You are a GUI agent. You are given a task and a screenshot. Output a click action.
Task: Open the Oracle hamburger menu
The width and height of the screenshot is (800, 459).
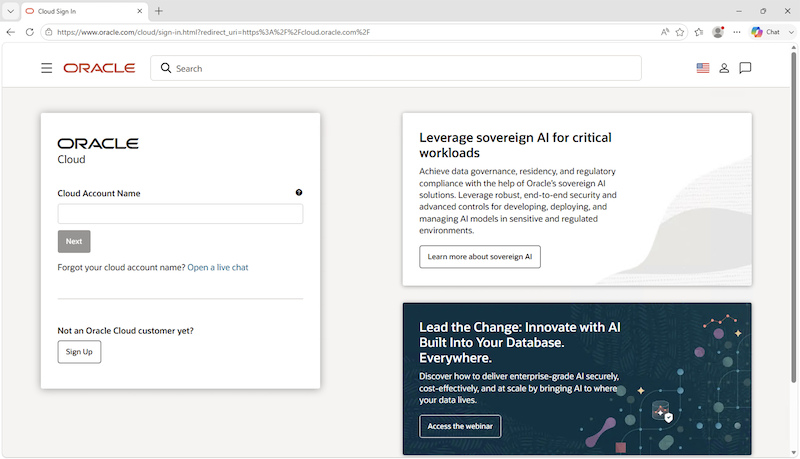click(46, 68)
